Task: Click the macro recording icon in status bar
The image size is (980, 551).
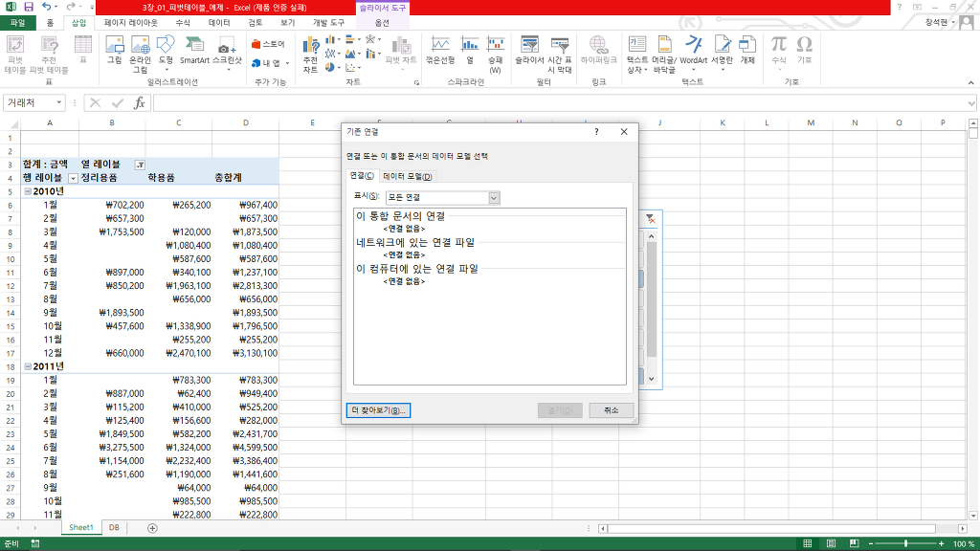Action: point(35,543)
